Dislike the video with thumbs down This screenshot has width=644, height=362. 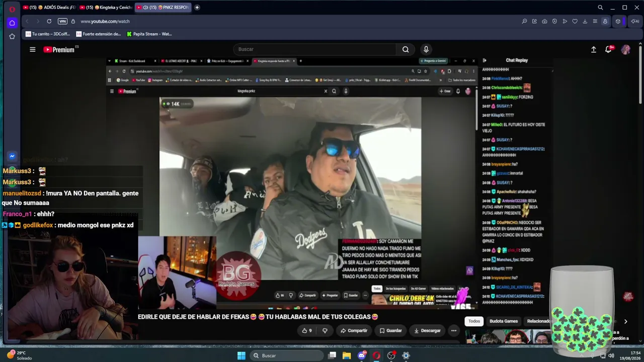[x=325, y=330]
